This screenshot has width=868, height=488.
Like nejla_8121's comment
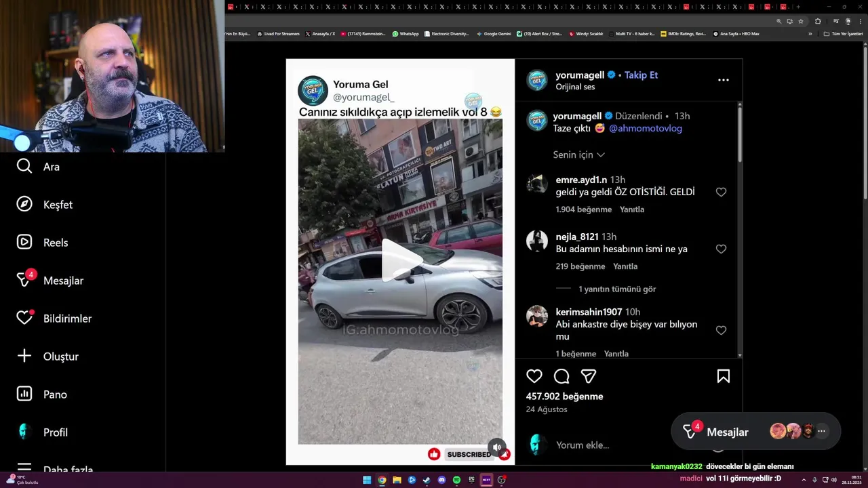tap(721, 249)
